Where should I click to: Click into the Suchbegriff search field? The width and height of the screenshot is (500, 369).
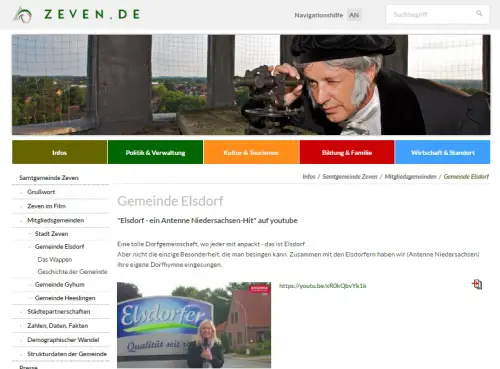click(432, 14)
